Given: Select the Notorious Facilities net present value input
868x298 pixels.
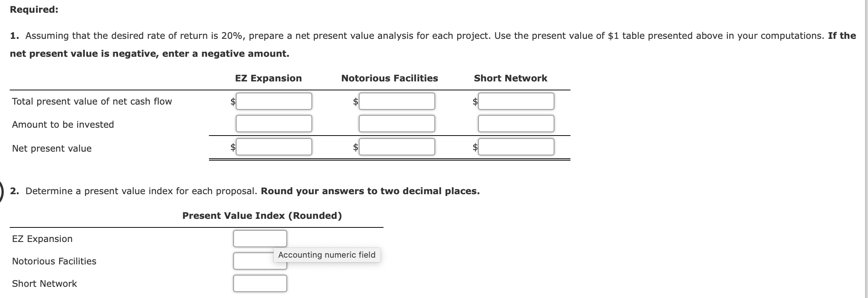Looking at the screenshot, I should coord(397,147).
